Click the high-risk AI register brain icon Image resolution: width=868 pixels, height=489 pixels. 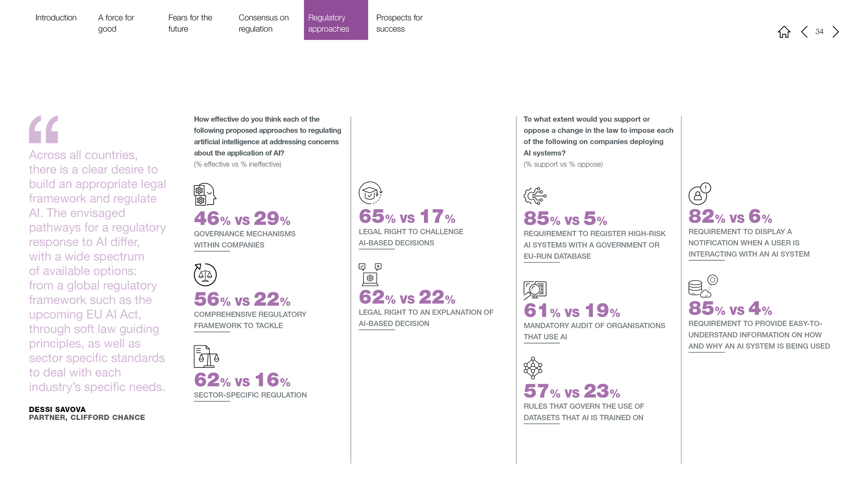(535, 196)
